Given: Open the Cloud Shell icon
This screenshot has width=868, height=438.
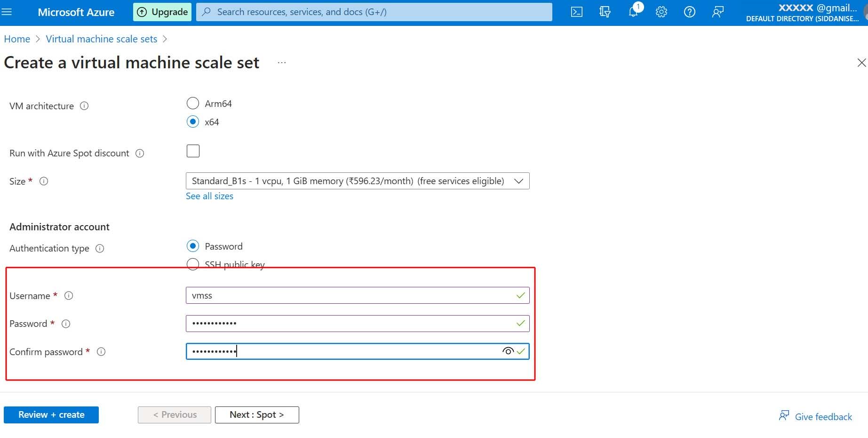Looking at the screenshot, I should (x=576, y=12).
